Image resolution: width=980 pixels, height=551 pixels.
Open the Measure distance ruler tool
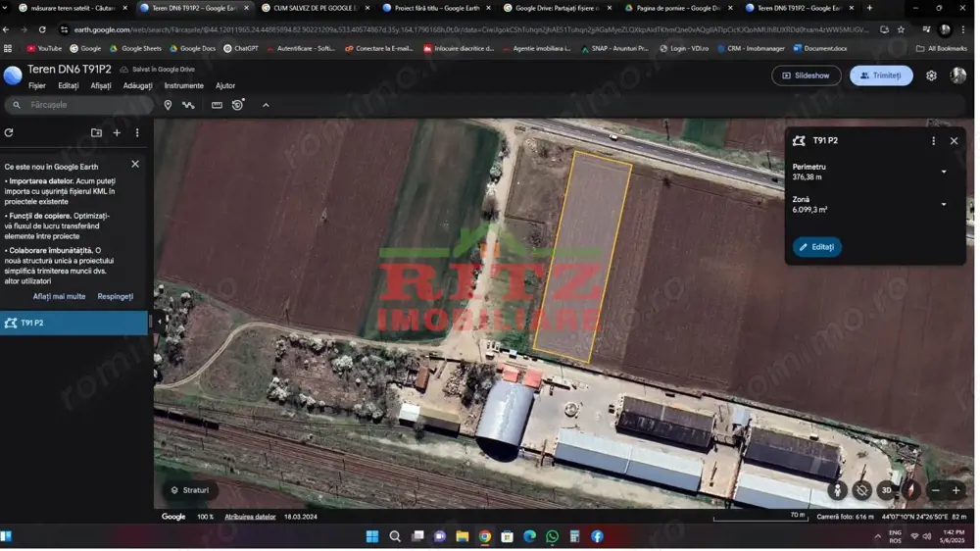(217, 105)
